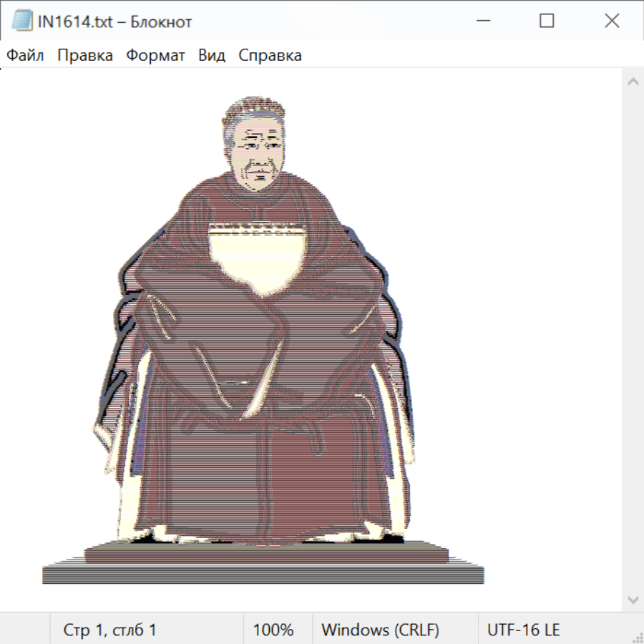The height and width of the screenshot is (644, 644).
Task: Open the Вид menu
Action: pyautogui.click(x=212, y=56)
